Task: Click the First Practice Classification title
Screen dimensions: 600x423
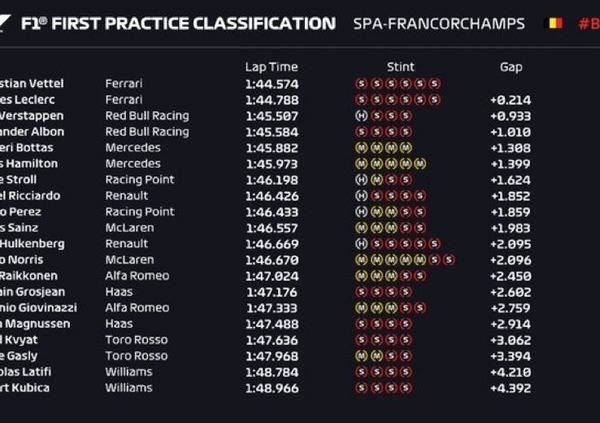Action: pyautogui.click(x=206, y=23)
